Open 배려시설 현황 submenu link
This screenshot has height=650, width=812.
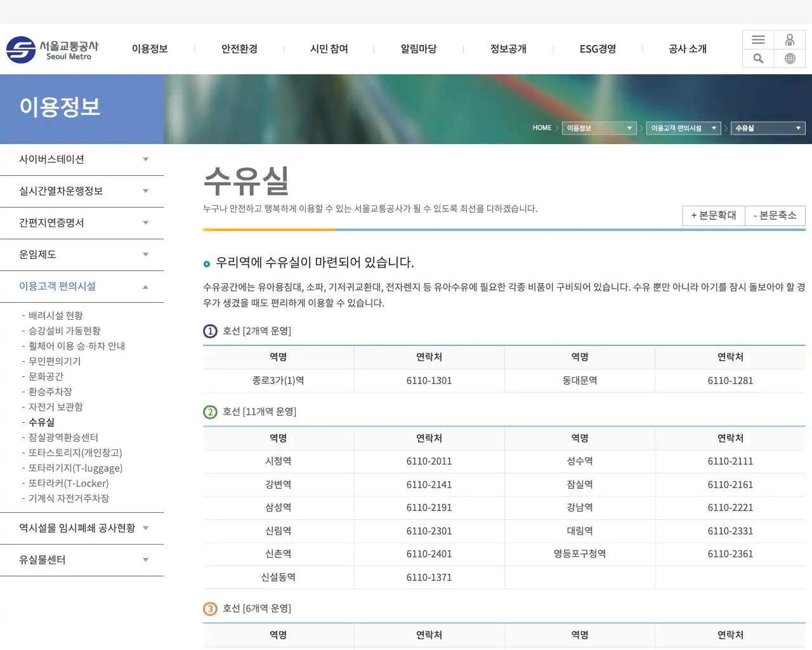pos(56,315)
